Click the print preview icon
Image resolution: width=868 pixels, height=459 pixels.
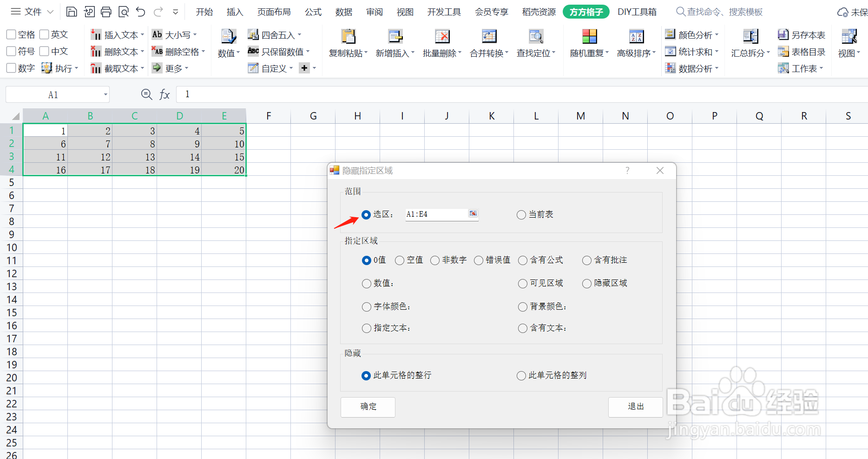pos(124,12)
